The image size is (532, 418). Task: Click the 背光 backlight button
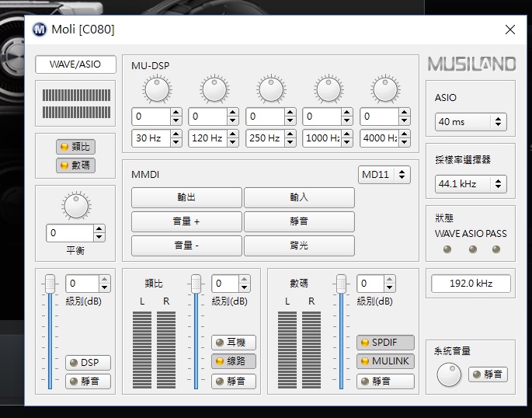tap(299, 246)
